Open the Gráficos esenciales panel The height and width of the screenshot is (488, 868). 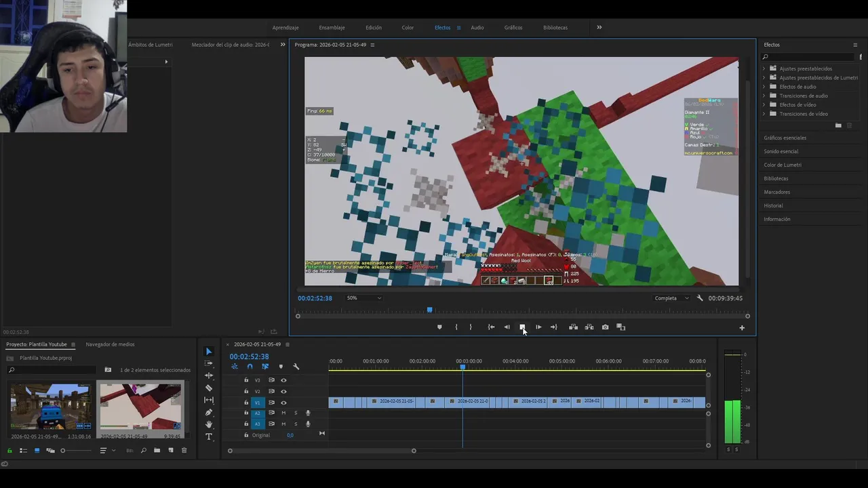pyautogui.click(x=785, y=138)
